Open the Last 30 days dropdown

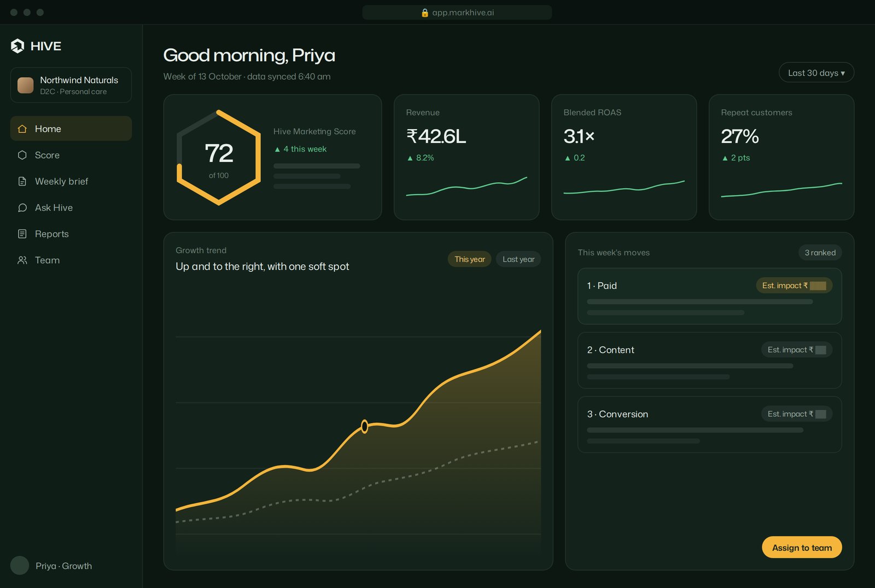[x=816, y=73]
